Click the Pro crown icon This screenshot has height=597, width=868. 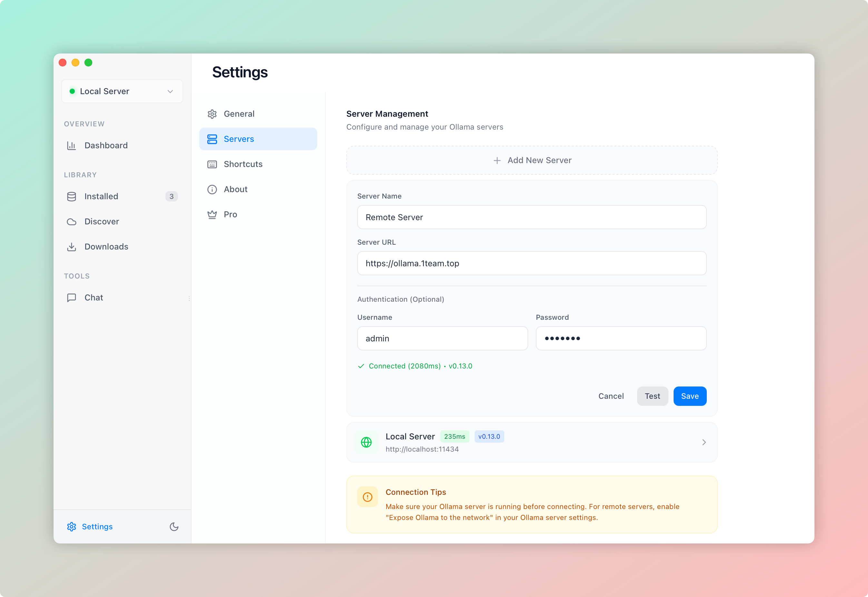coord(212,214)
